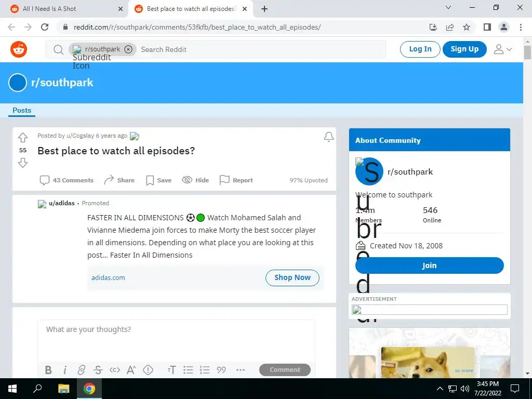Screen dimensions: 532x399
Task: Apply heading formatting
Action: tap(171, 370)
